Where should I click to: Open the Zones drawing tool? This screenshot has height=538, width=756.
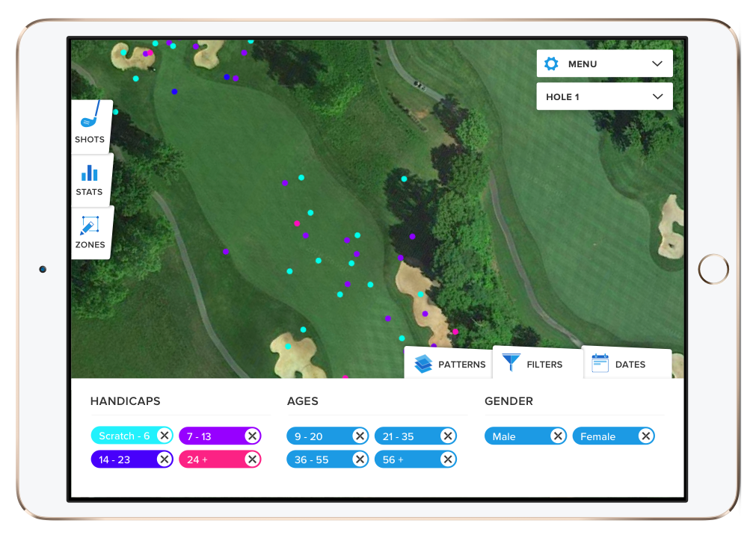90,232
